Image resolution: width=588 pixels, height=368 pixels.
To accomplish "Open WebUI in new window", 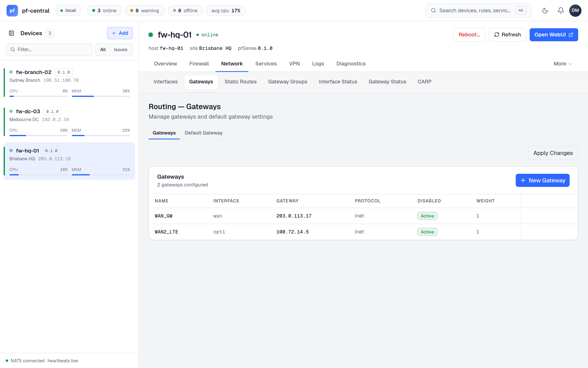I will (553, 35).
